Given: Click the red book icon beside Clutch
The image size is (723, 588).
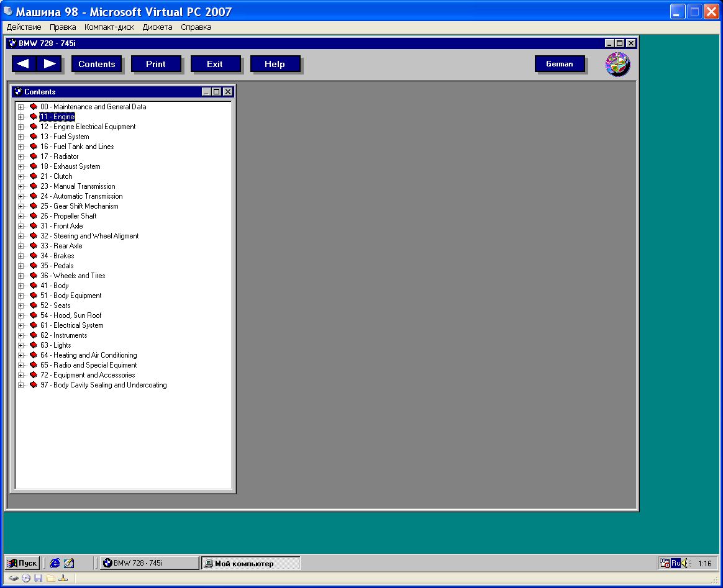Looking at the screenshot, I should 34,176.
